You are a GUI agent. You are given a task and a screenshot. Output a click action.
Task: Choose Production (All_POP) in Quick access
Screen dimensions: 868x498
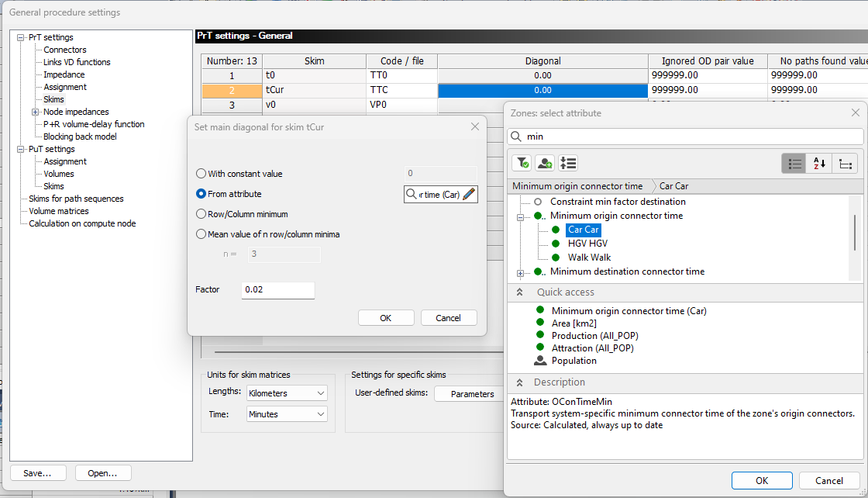click(594, 336)
